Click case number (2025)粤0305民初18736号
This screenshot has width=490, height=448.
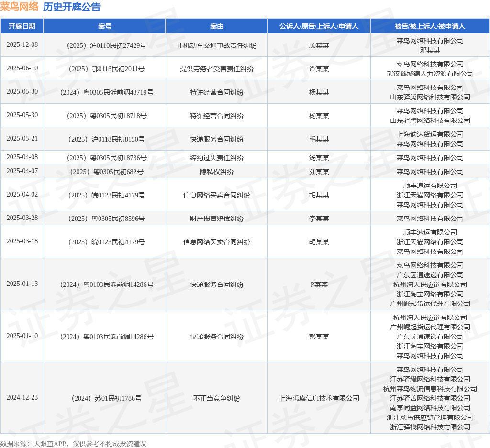click(107, 158)
